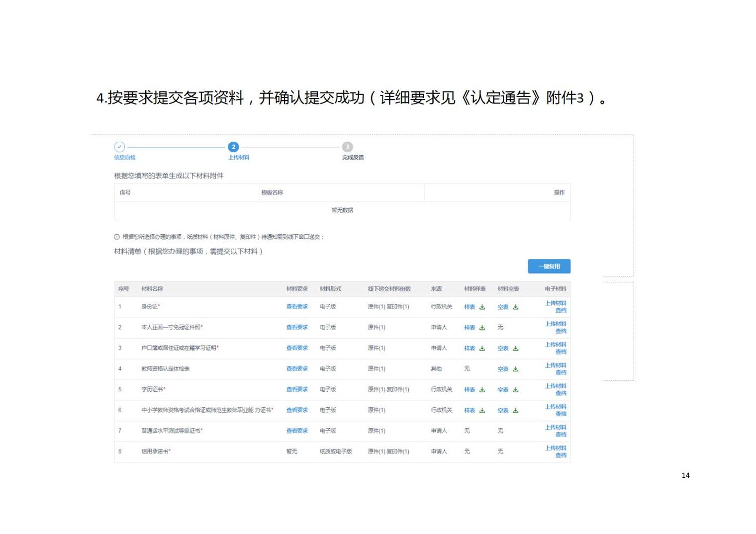Click 查看要求 for 教师资格认定体检表
The image size is (756, 534).
pyautogui.click(x=297, y=369)
